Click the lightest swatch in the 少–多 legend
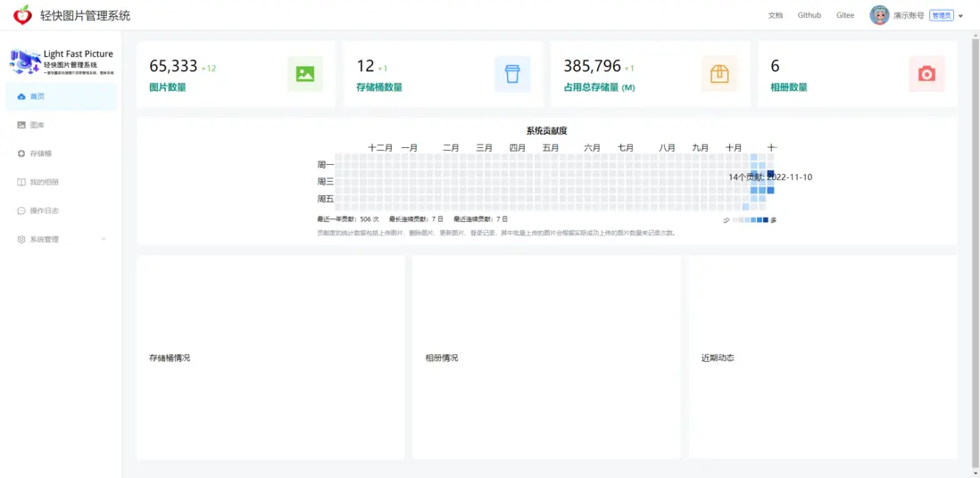This screenshot has width=980, height=478. [x=735, y=220]
